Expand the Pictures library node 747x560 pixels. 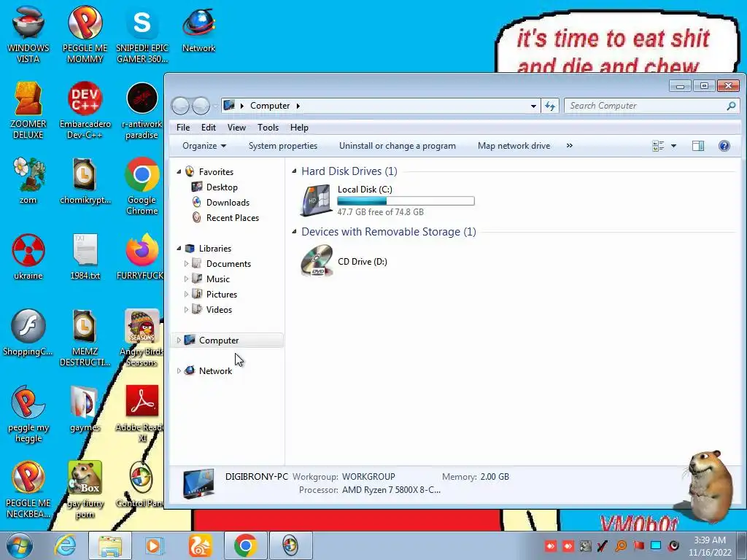[186, 294]
